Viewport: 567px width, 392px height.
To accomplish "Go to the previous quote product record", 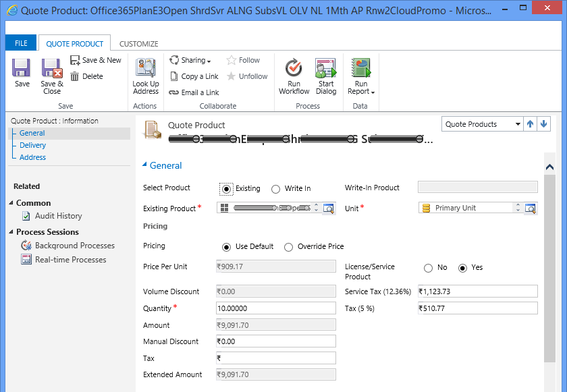I will (x=530, y=124).
